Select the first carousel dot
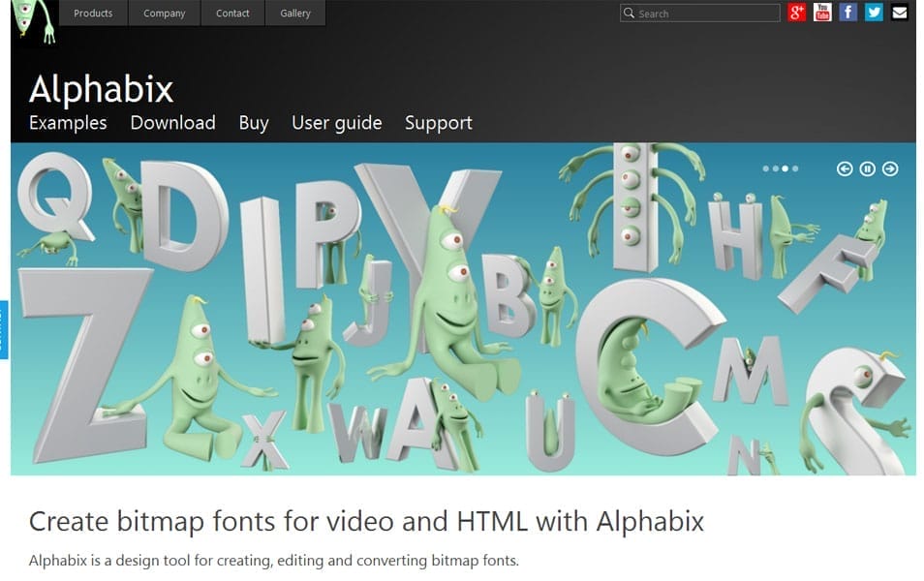Screen dimensions: 924x581 coord(766,168)
